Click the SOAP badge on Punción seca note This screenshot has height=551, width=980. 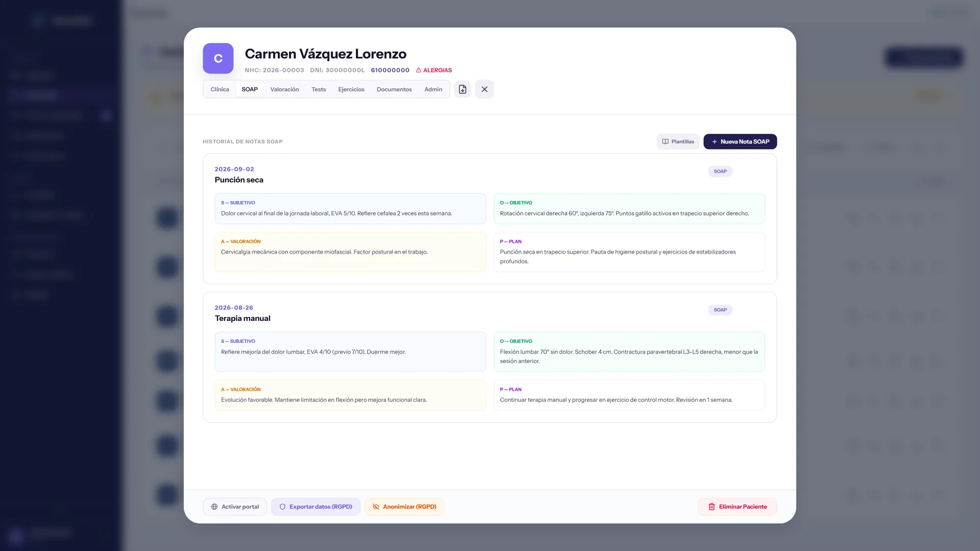point(720,171)
